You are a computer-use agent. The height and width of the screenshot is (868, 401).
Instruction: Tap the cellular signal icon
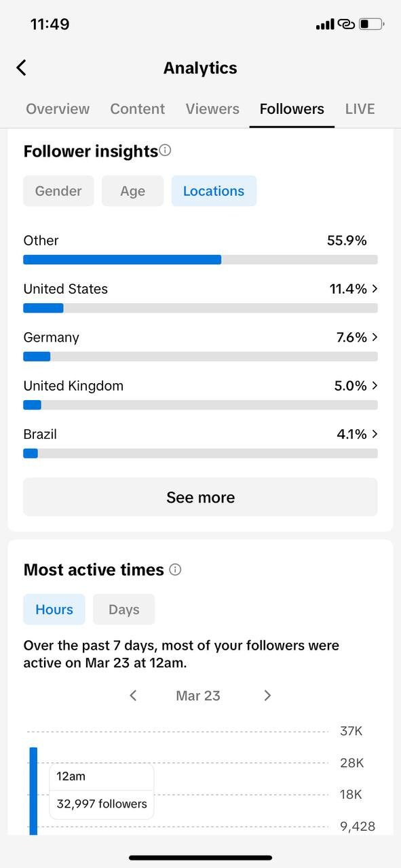tap(325, 24)
